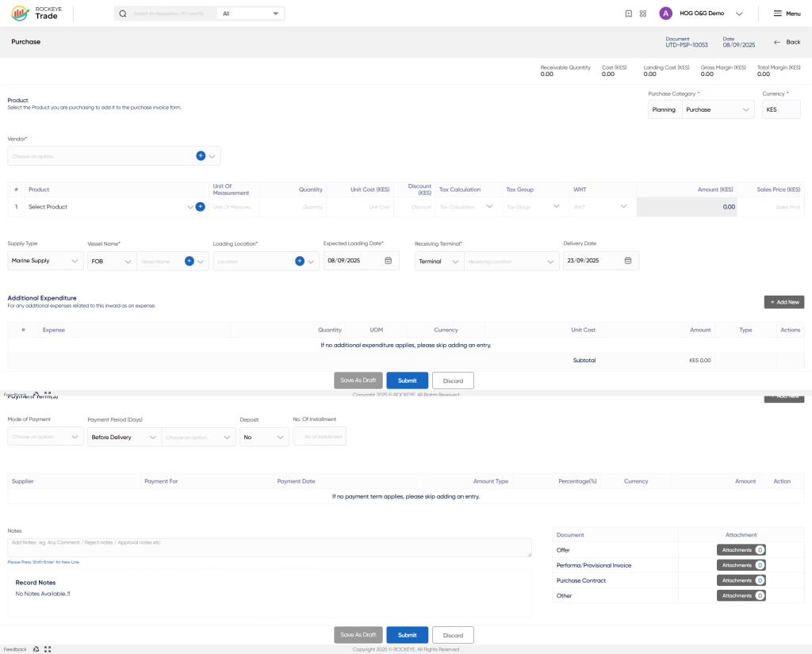Add new vendor with plus icon
The height and width of the screenshot is (654, 812).
pos(201,156)
